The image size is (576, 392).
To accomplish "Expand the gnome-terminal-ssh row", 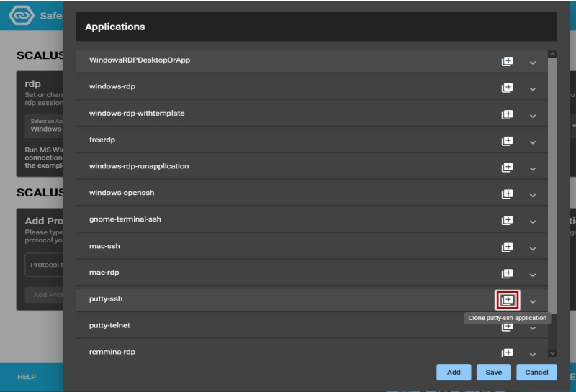I will coord(532,222).
